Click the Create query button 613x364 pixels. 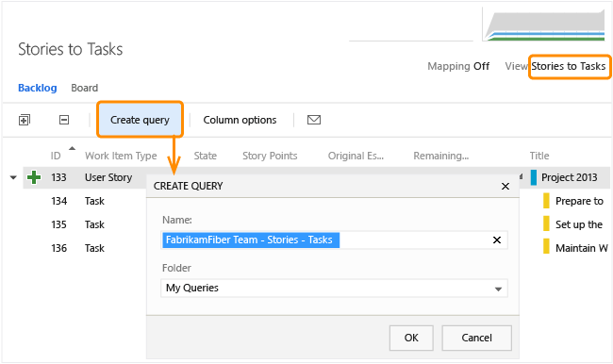click(140, 120)
